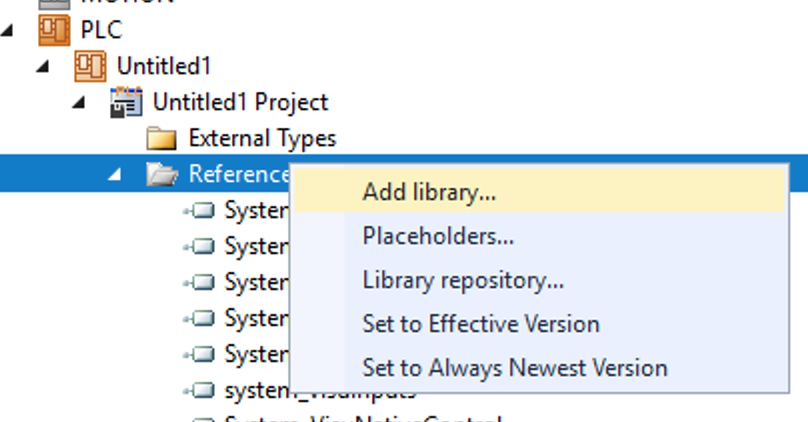Click the References open-folder icon
808x422 pixels.
coord(162,174)
